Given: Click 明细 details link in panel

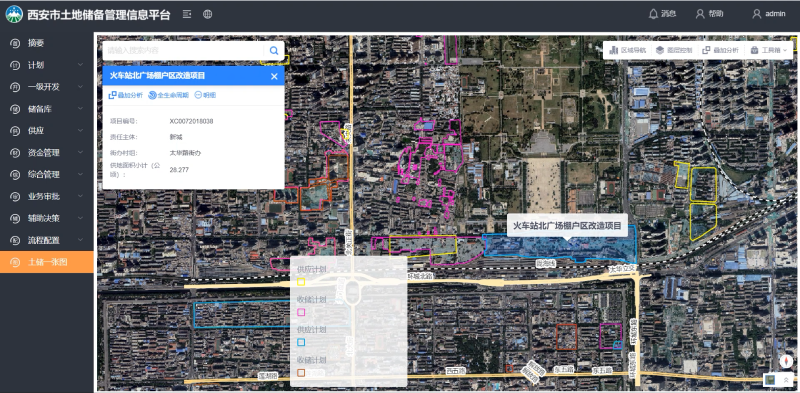Looking at the screenshot, I should (205, 95).
